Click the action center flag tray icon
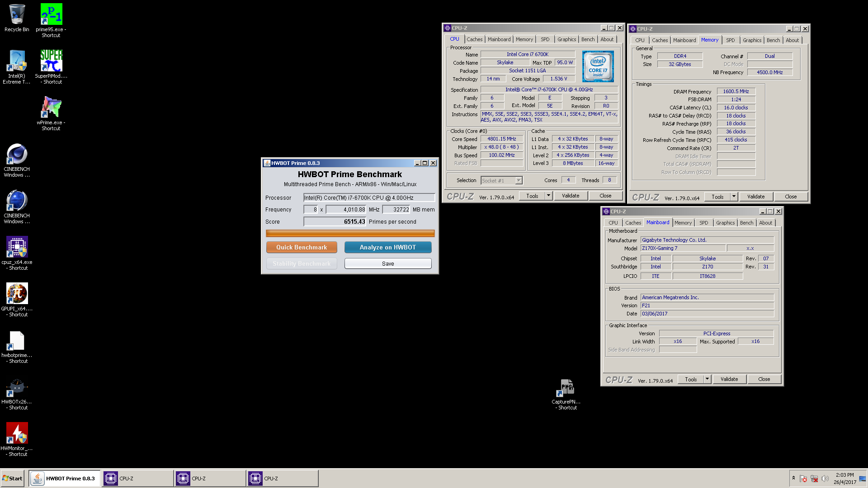Screen dimensions: 868x488 (803, 479)
